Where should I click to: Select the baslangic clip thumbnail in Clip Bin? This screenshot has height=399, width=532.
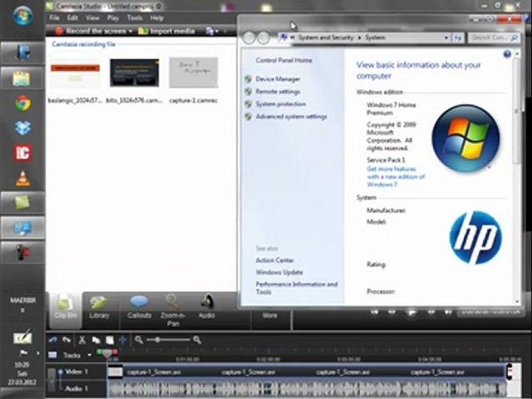pos(75,73)
